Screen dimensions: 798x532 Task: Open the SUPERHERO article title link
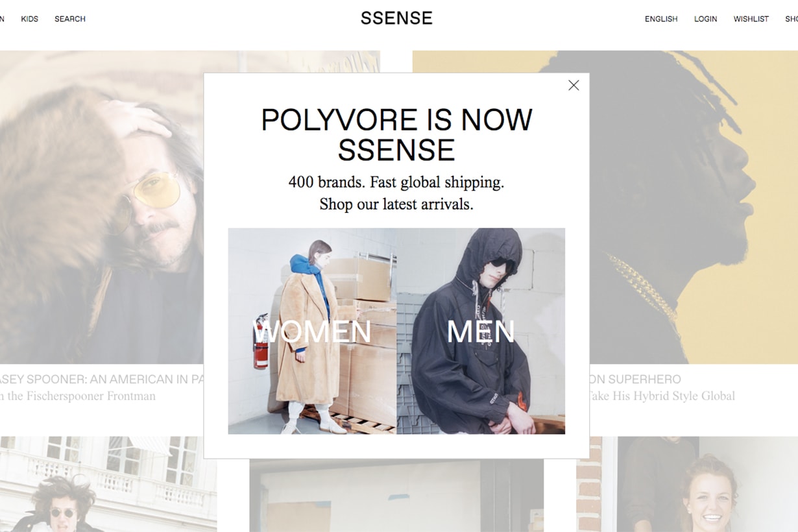pos(635,380)
